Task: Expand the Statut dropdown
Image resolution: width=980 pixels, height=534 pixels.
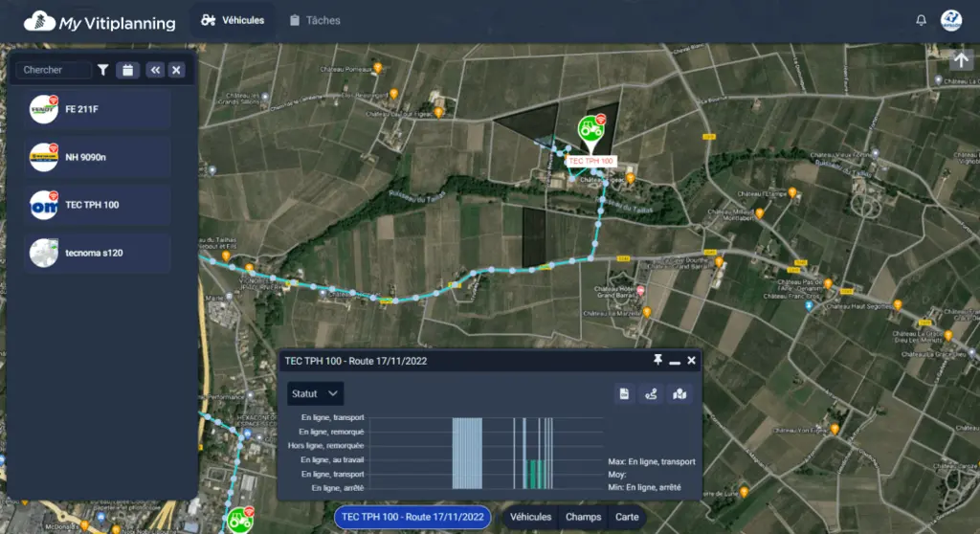Action: coord(315,393)
